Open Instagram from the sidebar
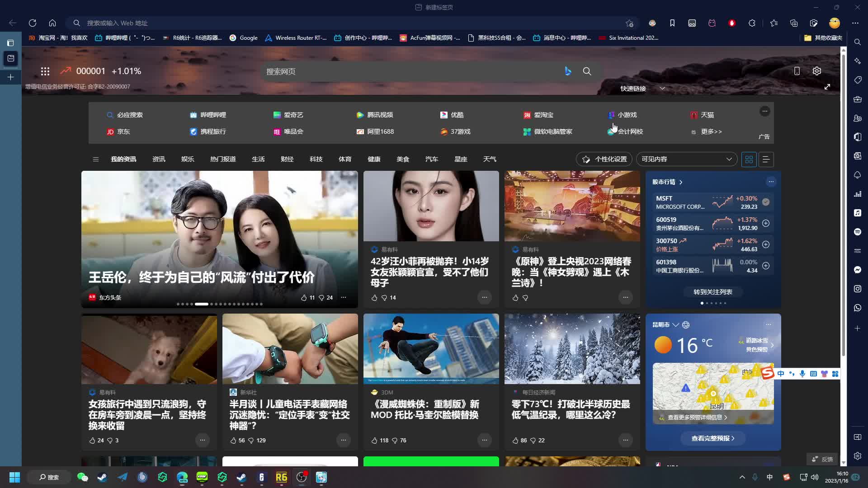The height and width of the screenshot is (488, 868). point(858,289)
